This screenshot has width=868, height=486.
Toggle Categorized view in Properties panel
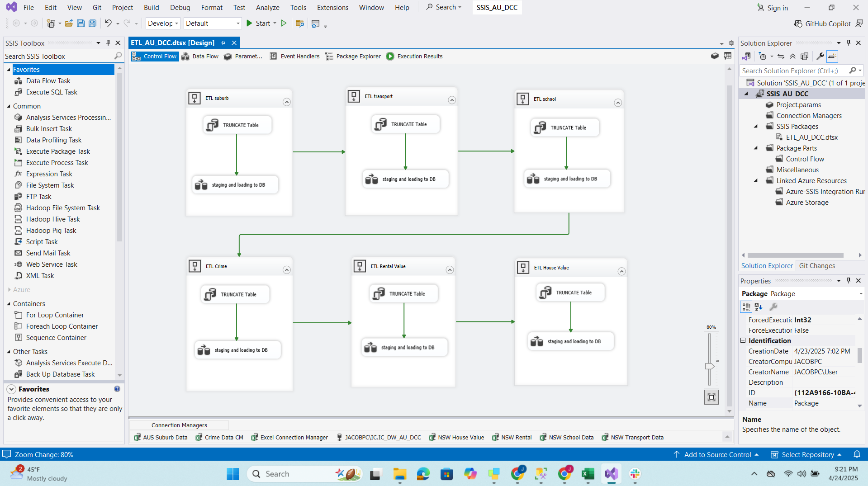(746, 307)
